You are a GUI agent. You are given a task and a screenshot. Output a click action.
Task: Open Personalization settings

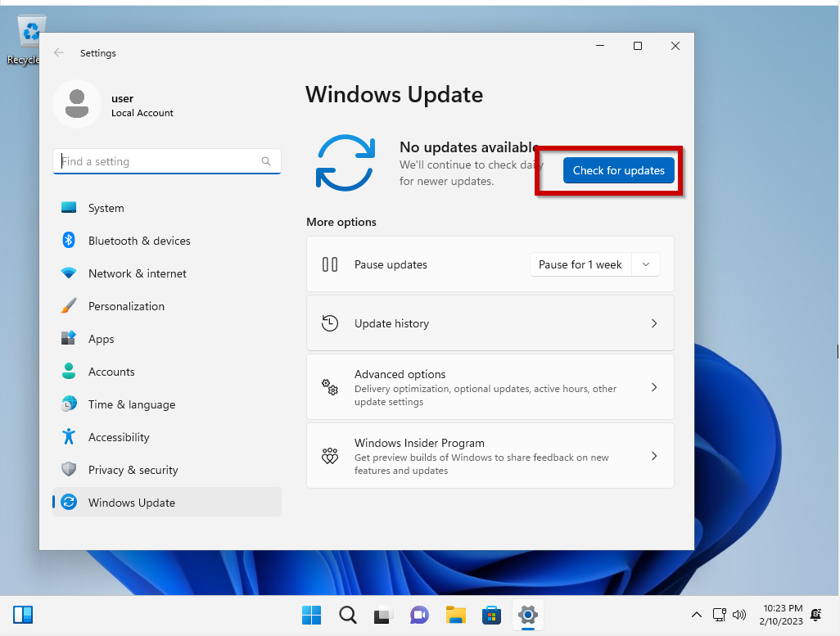166,306
